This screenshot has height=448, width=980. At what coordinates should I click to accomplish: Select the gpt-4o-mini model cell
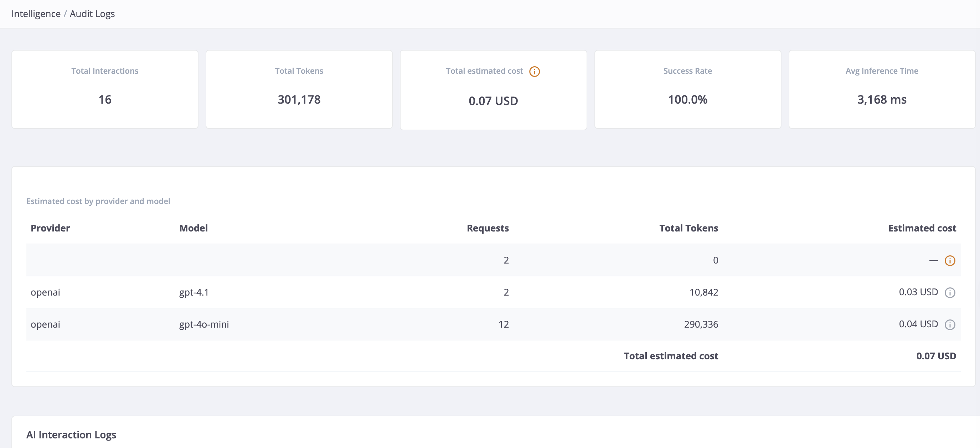pos(204,324)
